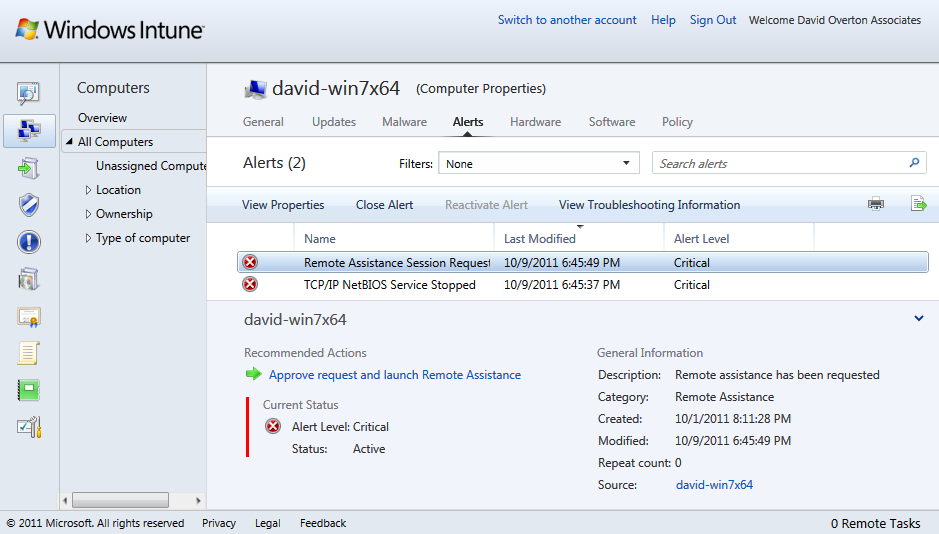
Task: Switch to the Hardware tab
Action: click(535, 122)
